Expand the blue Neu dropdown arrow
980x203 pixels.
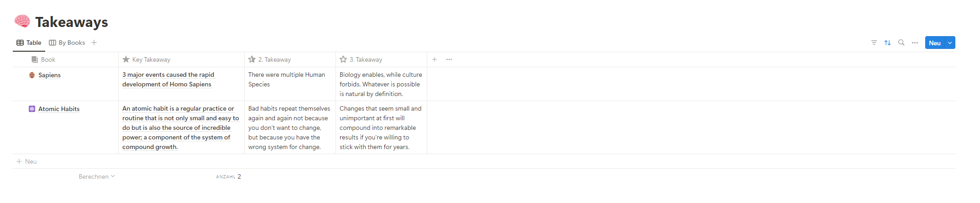(x=950, y=43)
